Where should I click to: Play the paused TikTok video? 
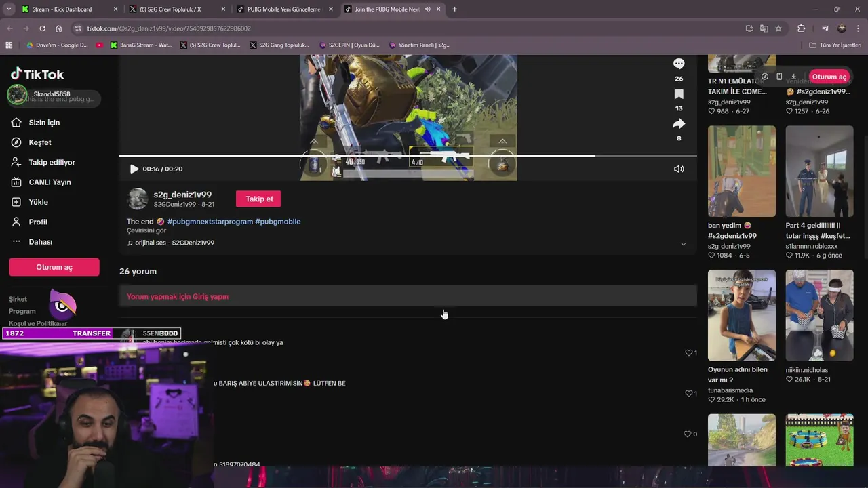click(134, 169)
